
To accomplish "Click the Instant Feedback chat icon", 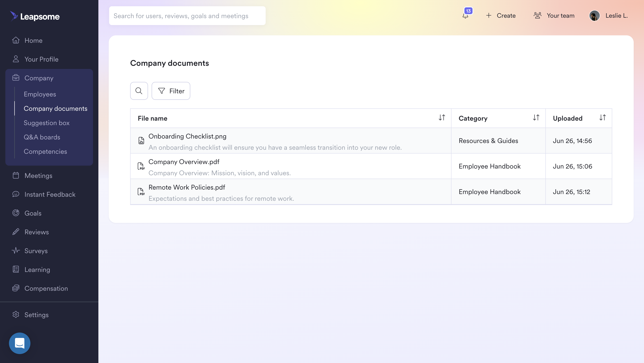I will pos(16,194).
